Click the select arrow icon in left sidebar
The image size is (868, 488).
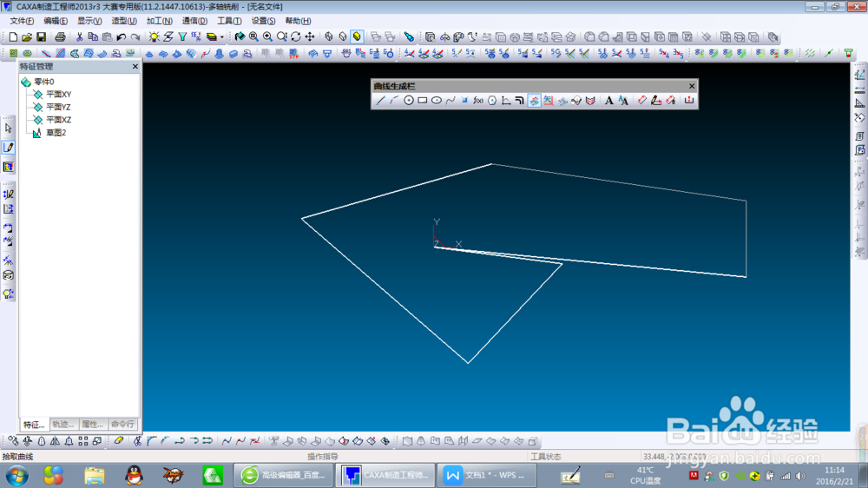[9, 129]
